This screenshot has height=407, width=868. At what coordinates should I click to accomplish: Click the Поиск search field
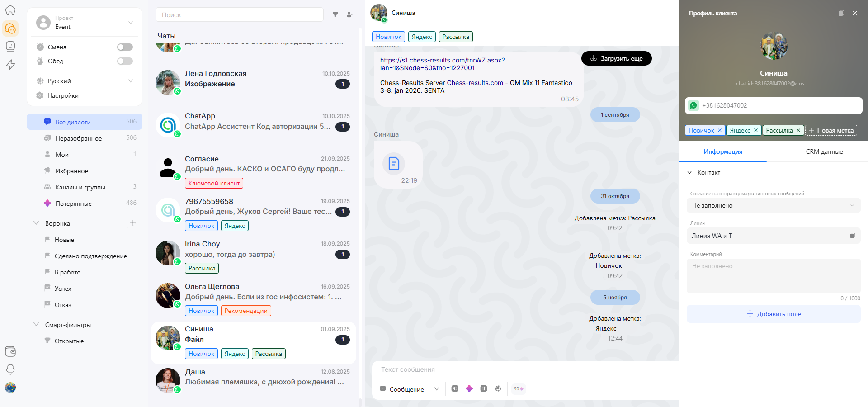click(240, 15)
